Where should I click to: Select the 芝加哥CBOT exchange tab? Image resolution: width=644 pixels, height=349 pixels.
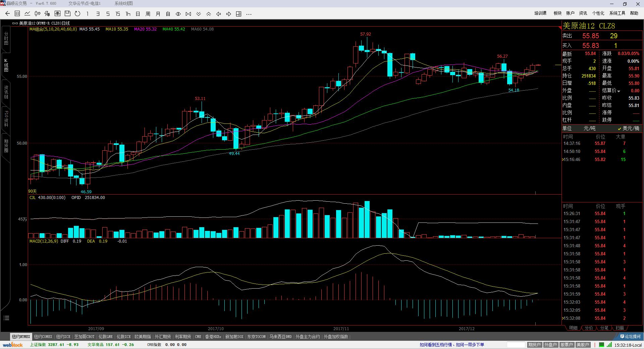[x=84, y=337]
